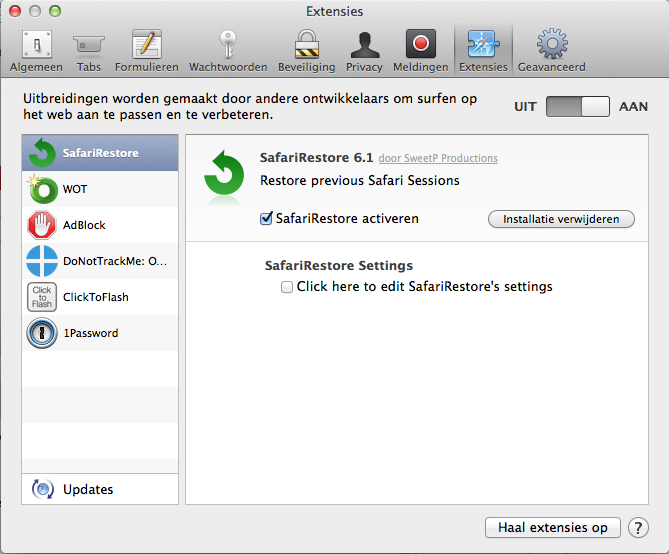Click the DoNotTrackMe blue crosshair icon
Image resolution: width=669 pixels, height=554 pixels.
(42, 261)
